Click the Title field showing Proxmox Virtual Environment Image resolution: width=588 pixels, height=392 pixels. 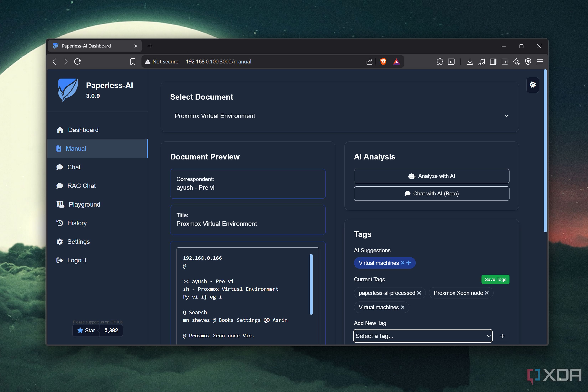(x=248, y=220)
